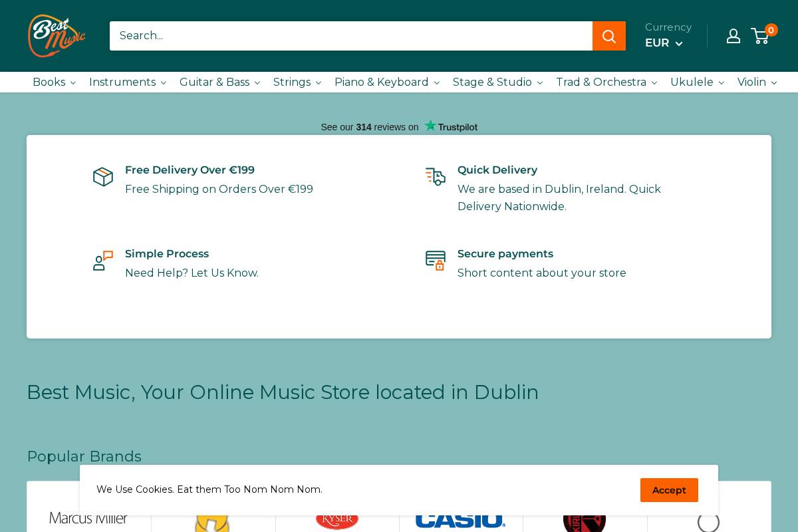798x532 pixels.
Task: Select the Marcus Miller brand logo
Action: point(88,518)
